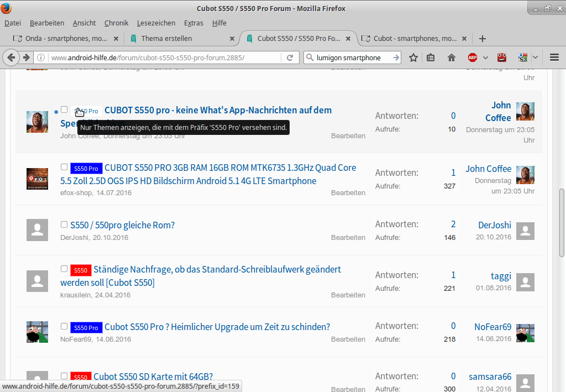Open the Firefox hamburger menu
This screenshot has width=566, height=392.
coord(554,58)
